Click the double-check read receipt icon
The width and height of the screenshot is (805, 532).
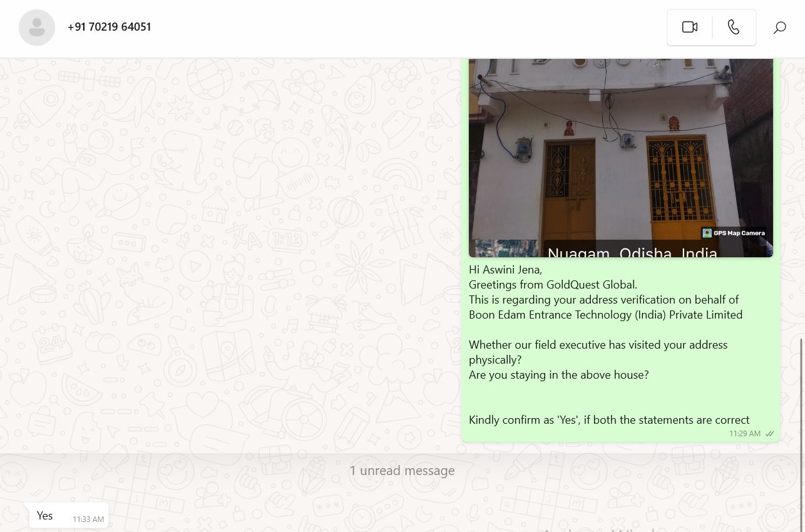pyautogui.click(x=770, y=434)
